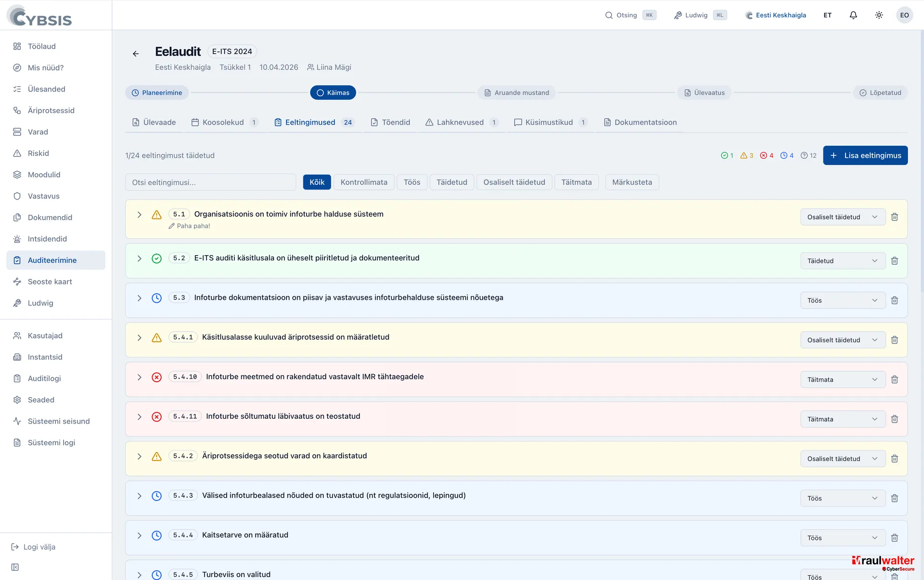Change language with ET button
This screenshot has height=580, width=924.
pyautogui.click(x=827, y=15)
